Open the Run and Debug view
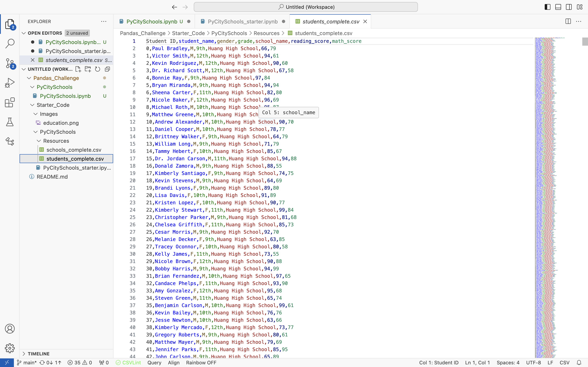The image size is (588, 367). coord(10,83)
